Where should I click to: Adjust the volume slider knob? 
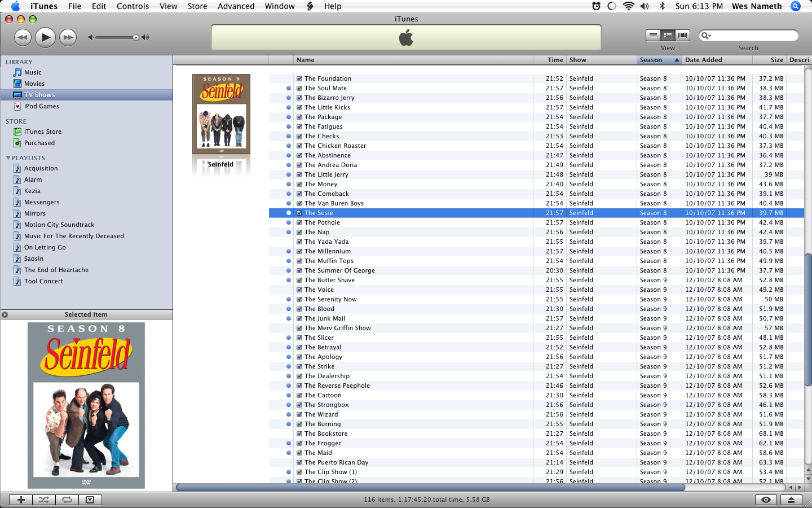(x=136, y=38)
